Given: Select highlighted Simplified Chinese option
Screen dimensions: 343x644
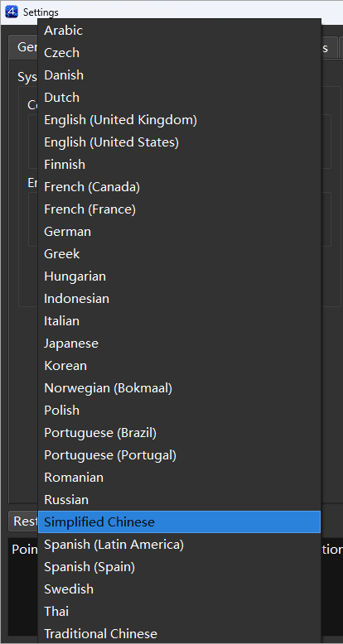Looking at the screenshot, I should tap(179, 522).
